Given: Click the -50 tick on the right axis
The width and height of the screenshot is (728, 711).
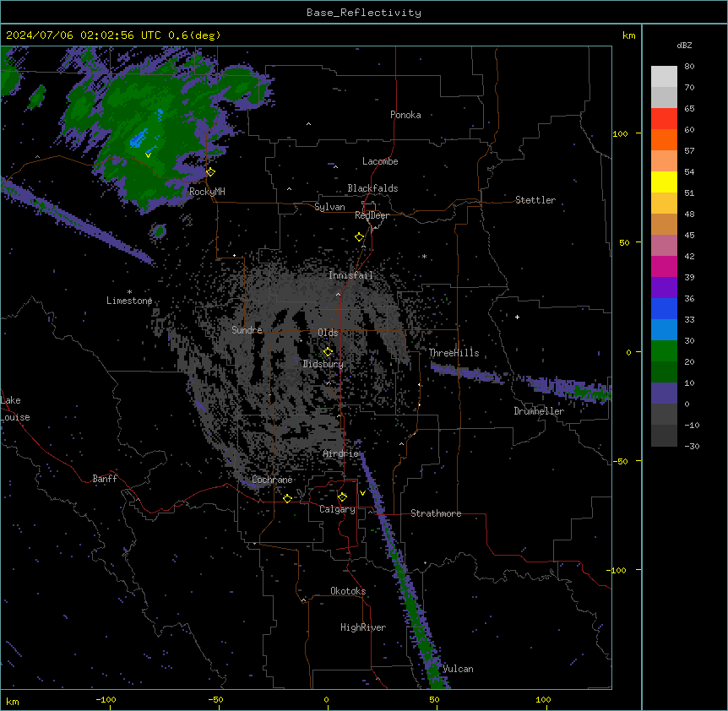Looking at the screenshot, I should tap(620, 461).
